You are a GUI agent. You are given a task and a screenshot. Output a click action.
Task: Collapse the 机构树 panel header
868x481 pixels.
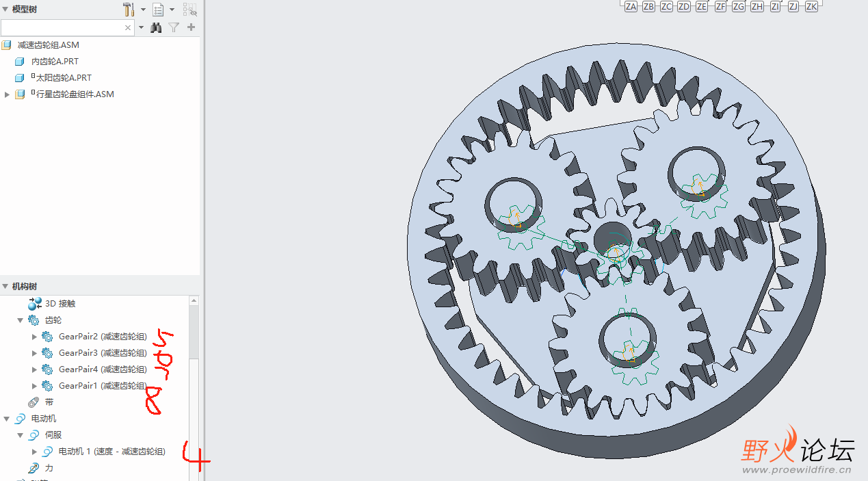coord(6,287)
